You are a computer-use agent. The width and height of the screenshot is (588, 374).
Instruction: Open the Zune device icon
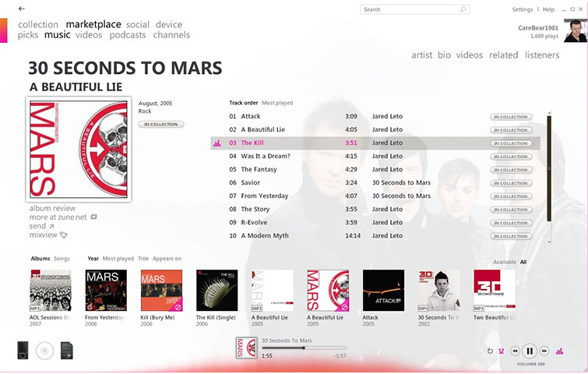23,351
